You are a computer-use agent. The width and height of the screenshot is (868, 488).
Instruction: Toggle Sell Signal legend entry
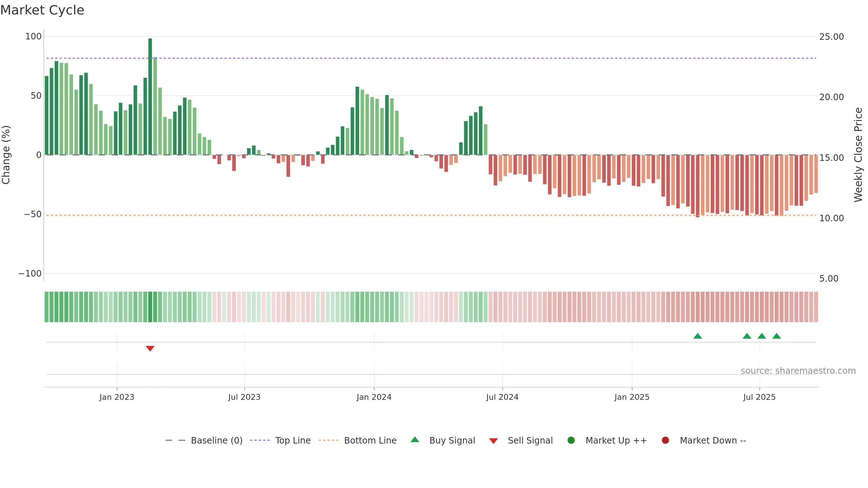(521, 440)
